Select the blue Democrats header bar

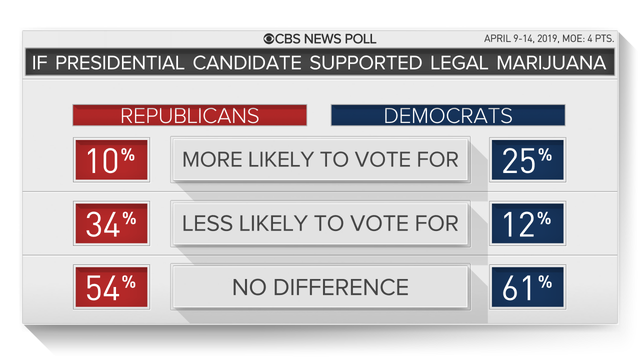point(448,115)
